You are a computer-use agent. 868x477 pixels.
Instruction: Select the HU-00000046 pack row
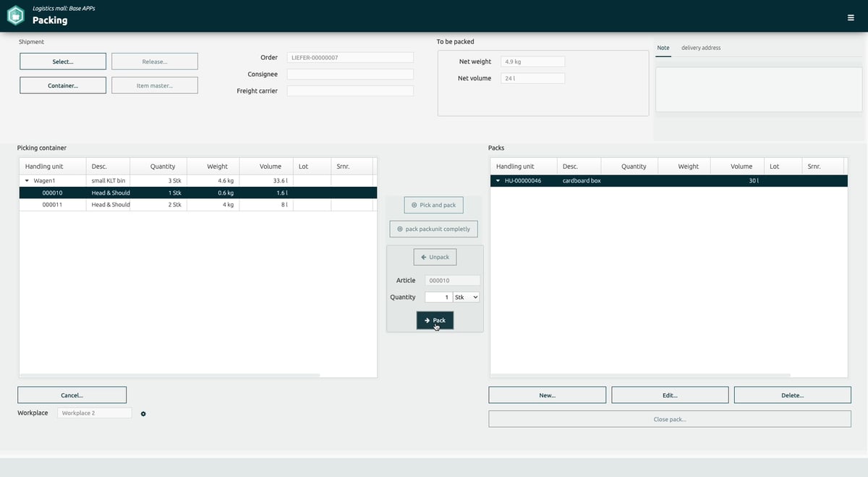click(x=669, y=180)
